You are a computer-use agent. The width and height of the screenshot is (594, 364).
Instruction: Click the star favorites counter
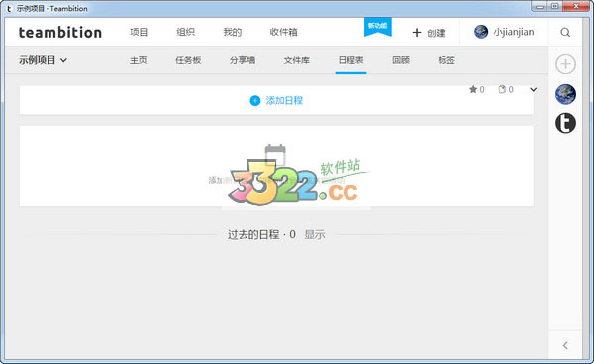[476, 89]
